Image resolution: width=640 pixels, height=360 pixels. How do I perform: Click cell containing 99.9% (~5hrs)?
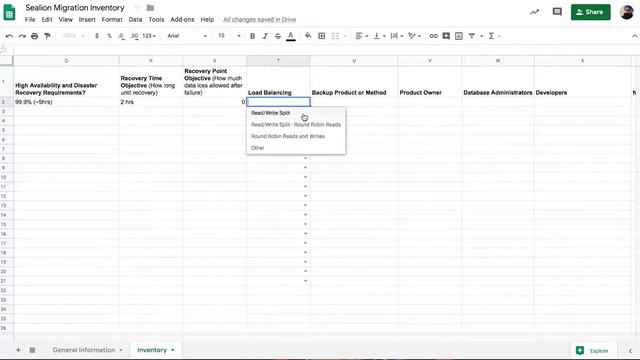(66, 102)
